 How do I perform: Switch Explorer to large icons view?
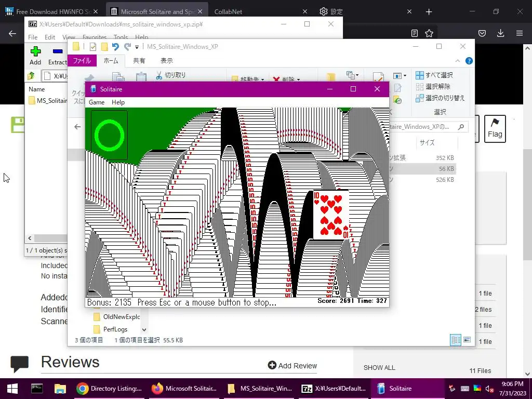click(467, 340)
